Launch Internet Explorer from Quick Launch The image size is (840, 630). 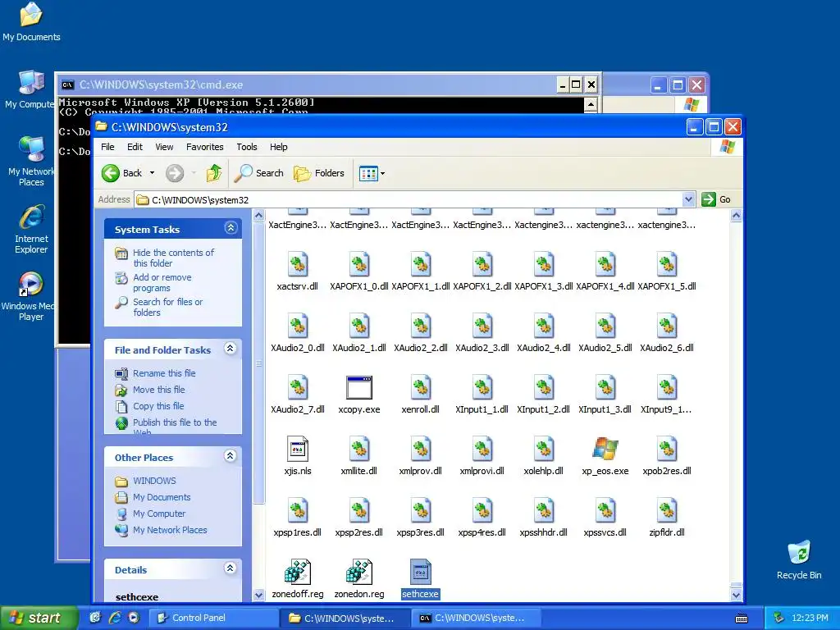point(115,618)
